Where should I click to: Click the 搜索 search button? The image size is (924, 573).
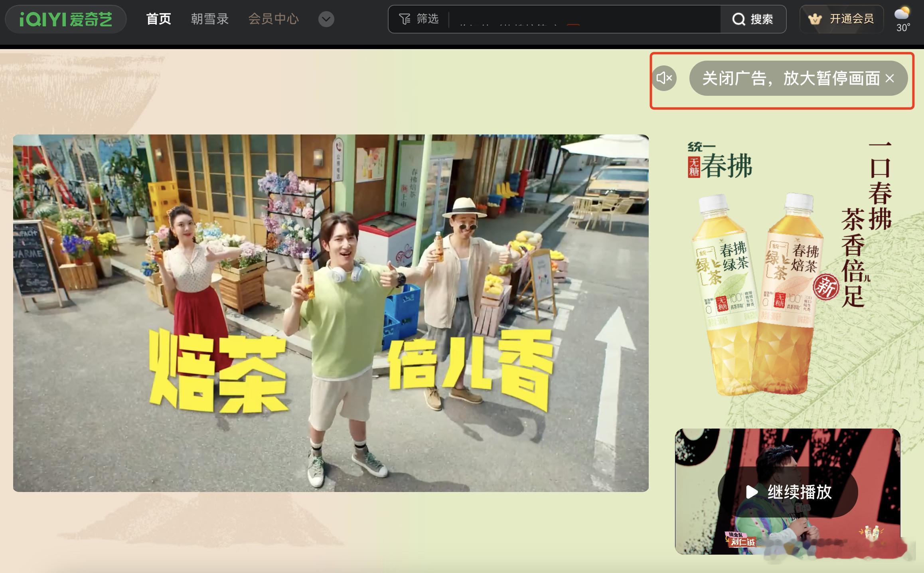[x=753, y=19]
